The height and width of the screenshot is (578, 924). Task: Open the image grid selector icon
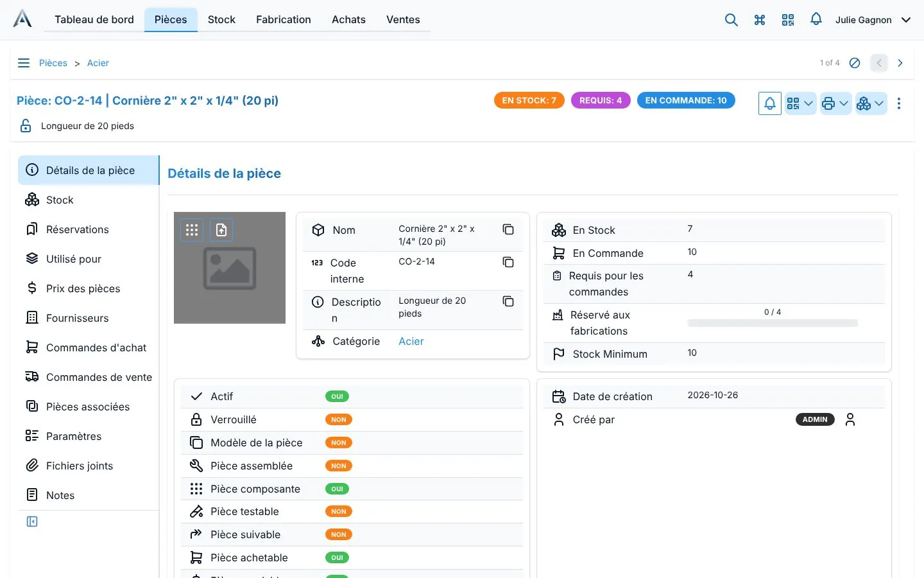pyautogui.click(x=192, y=230)
